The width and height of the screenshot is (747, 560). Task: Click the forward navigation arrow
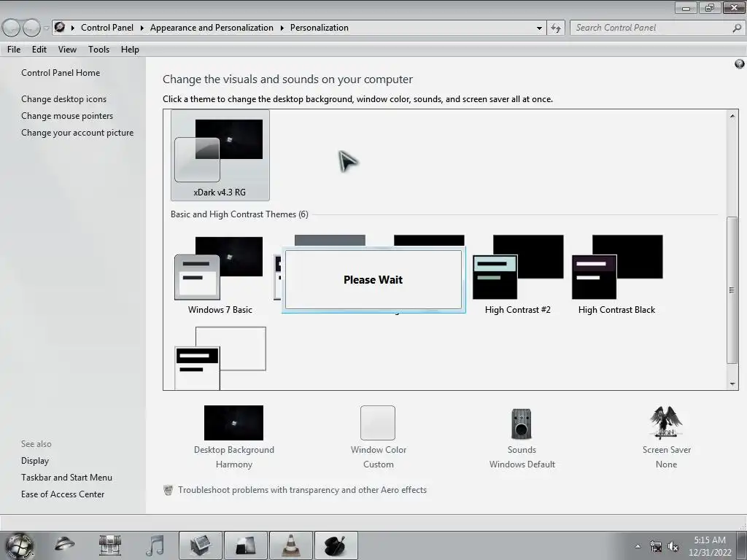[31, 28]
